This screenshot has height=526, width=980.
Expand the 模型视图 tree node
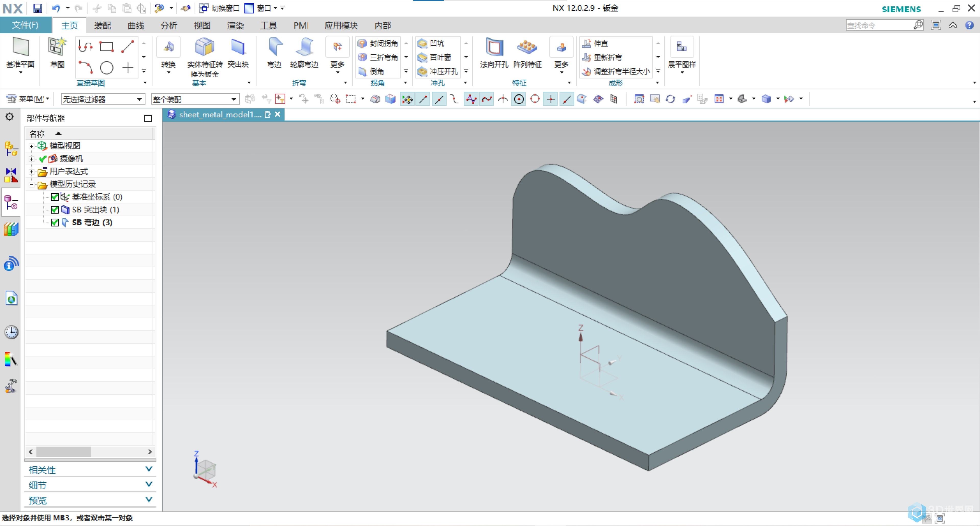click(x=32, y=146)
